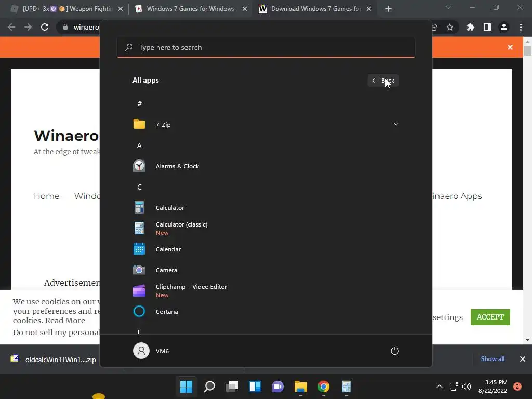Image resolution: width=532 pixels, height=399 pixels.
Task: Open Widgets from the taskbar
Action: point(255,387)
